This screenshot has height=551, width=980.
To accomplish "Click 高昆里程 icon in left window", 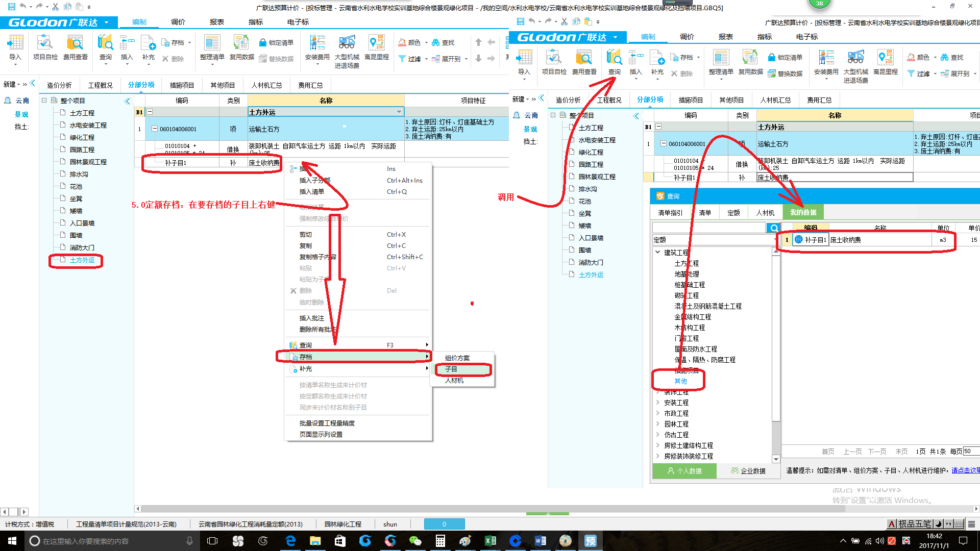I will coord(377,48).
